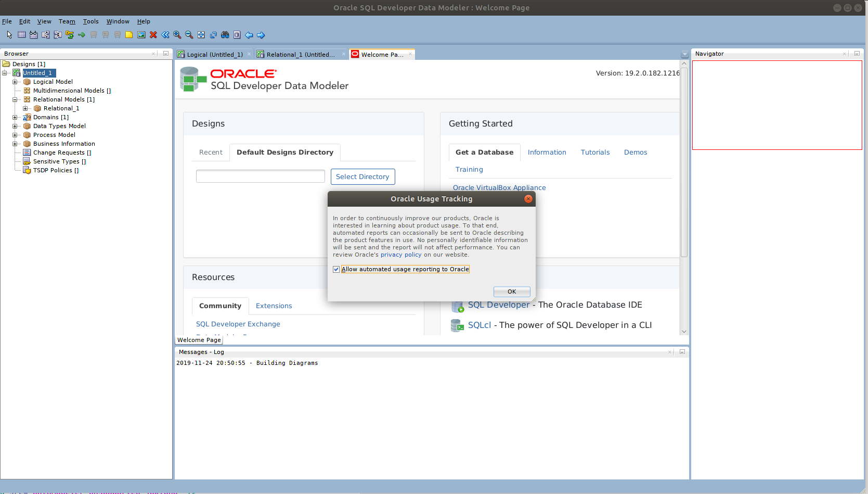
Task: Click the Default Size icon
Action: point(213,35)
